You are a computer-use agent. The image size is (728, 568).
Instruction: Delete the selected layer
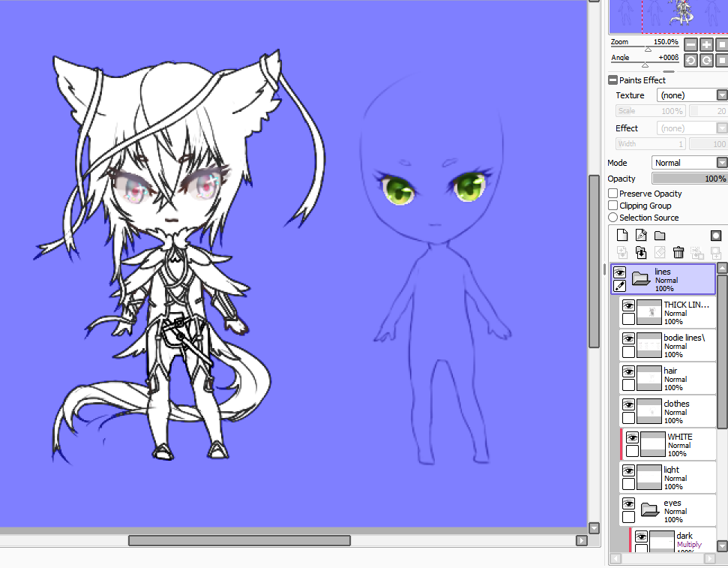tap(679, 252)
